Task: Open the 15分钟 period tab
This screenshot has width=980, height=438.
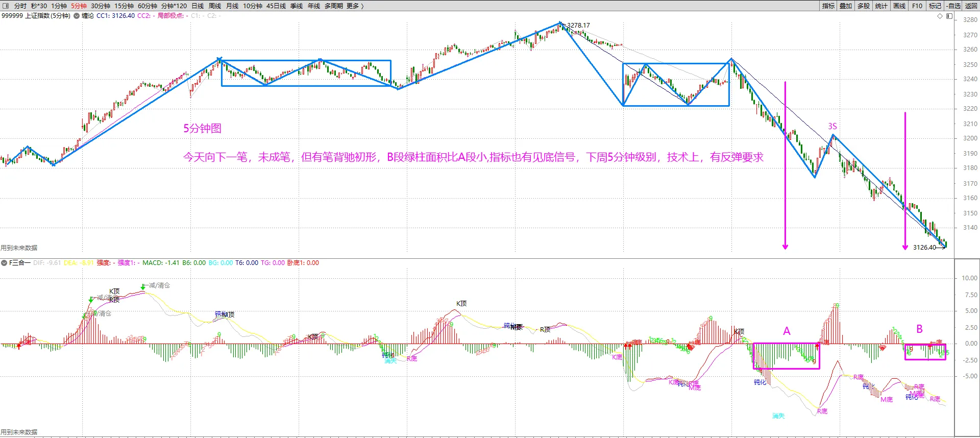Action: click(x=124, y=6)
